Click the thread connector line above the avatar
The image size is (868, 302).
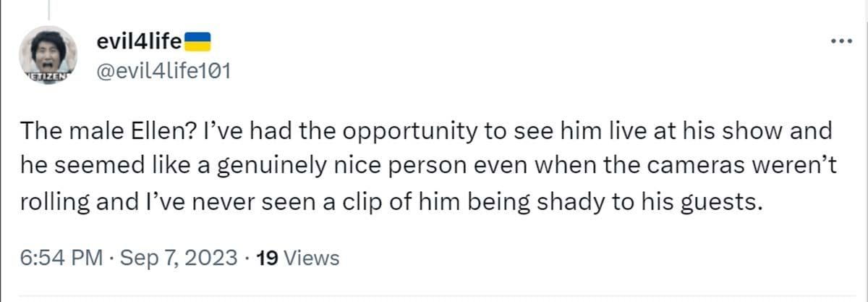coord(49,10)
